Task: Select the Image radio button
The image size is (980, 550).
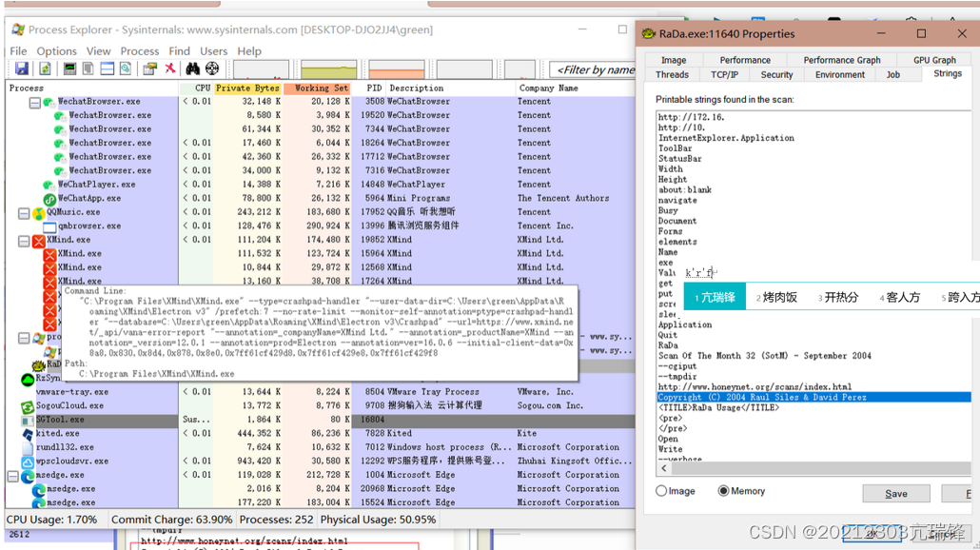Action: [x=661, y=491]
